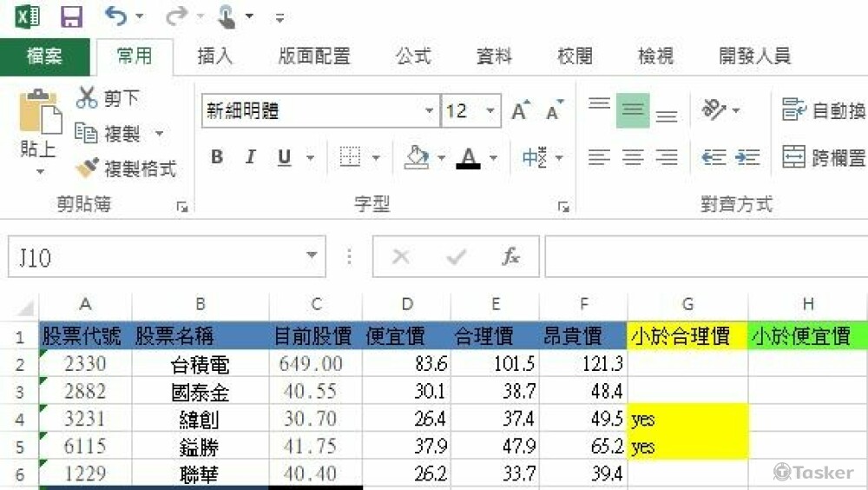Click the Decrease Indent icon
Screen dimensions: 868x490
pyautogui.click(x=713, y=157)
